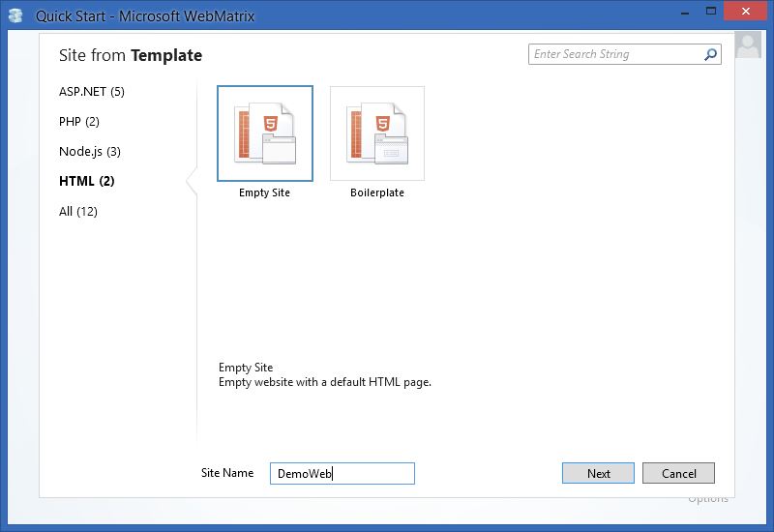This screenshot has width=774, height=532.
Task: Click 'Empty website with a default HTML page.' text
Action: coord(325,382)
